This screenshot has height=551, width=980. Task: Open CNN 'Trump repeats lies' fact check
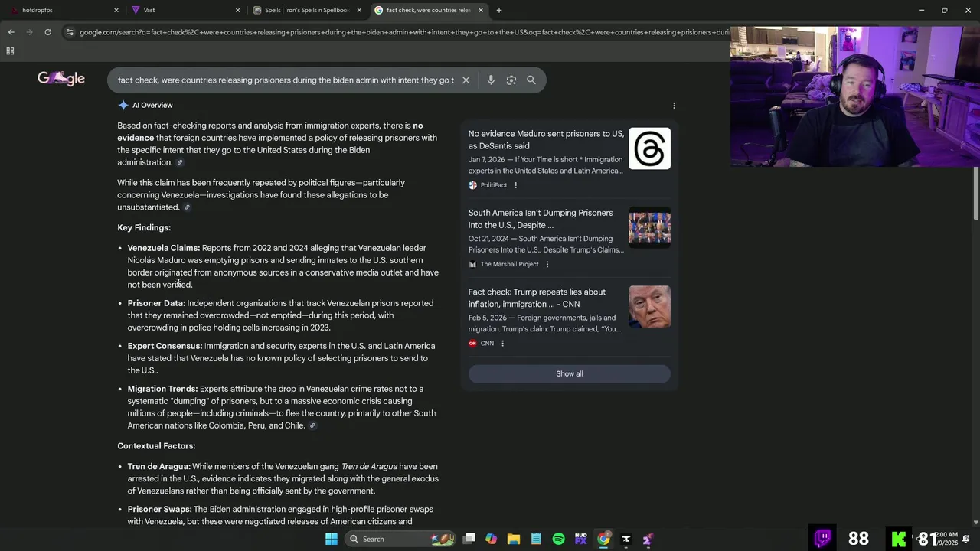pyautogui.click(x=537, y=298)
